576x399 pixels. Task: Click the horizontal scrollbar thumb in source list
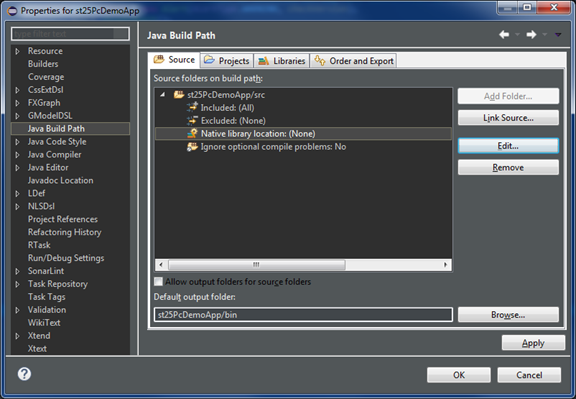click(256, 265)
